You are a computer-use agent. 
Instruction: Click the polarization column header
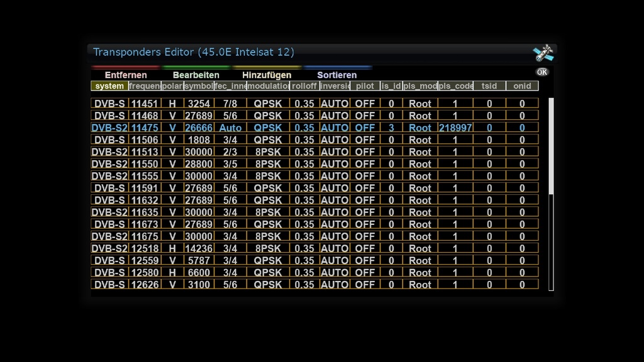[172, 85]
